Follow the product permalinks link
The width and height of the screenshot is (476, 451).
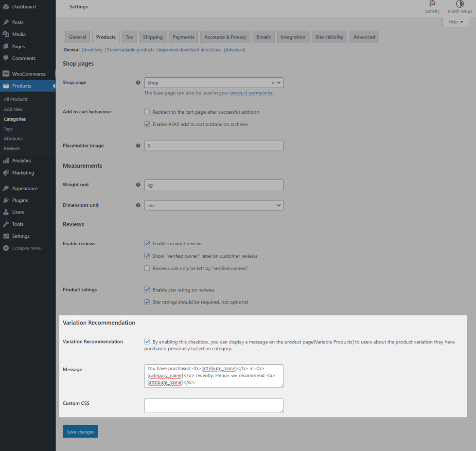click(x=251, y=93)
